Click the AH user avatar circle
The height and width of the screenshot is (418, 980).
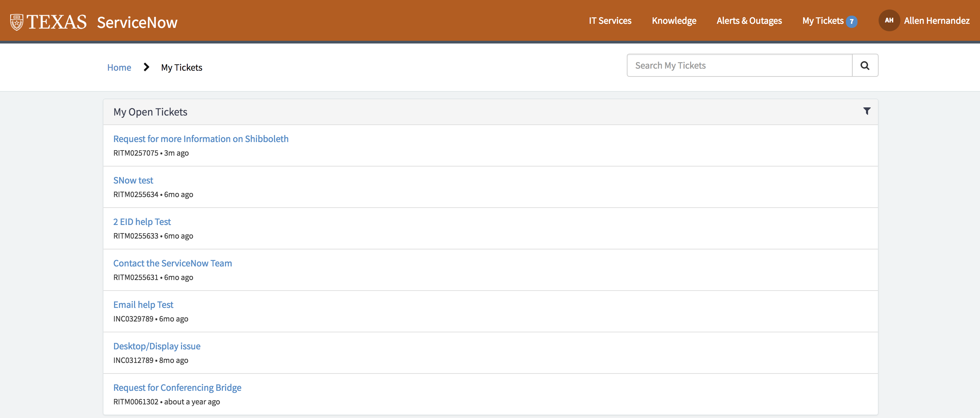(889, 20)
